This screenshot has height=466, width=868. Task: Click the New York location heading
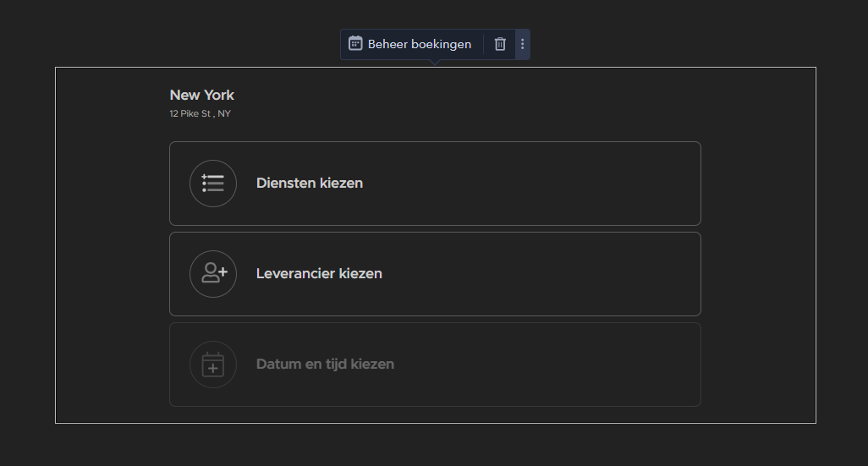pos(201,96)
